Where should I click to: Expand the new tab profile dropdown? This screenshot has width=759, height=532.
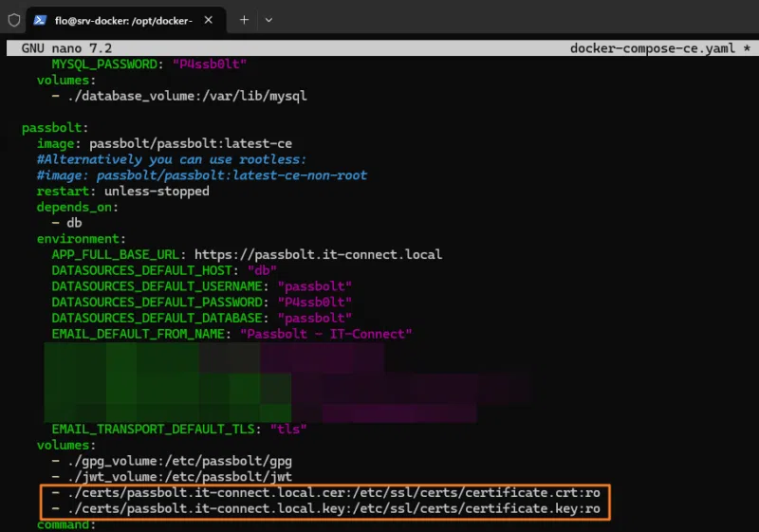(268, 20)
